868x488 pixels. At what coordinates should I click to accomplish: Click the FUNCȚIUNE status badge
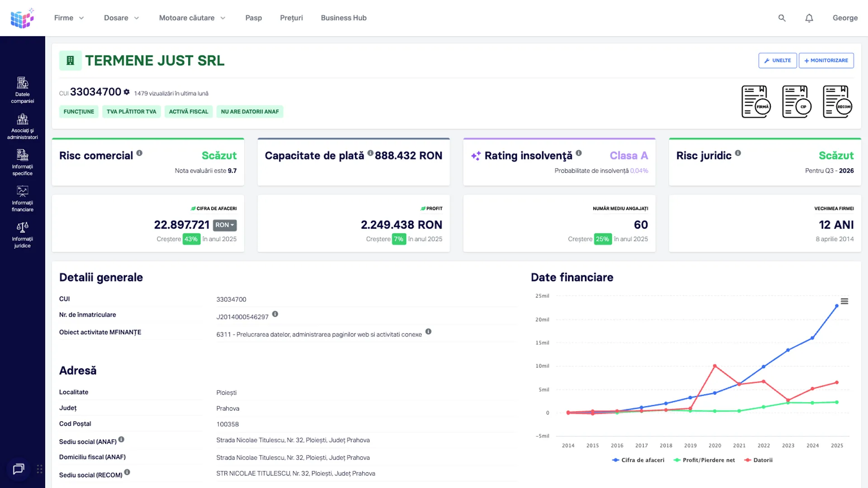point(79,112)
